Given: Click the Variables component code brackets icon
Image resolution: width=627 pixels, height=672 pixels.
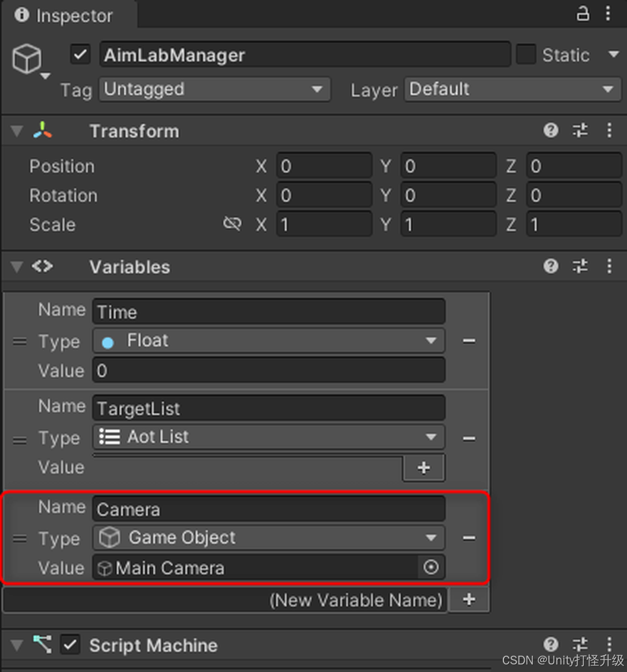Looking at the screenshot, I should coord(43,266).
